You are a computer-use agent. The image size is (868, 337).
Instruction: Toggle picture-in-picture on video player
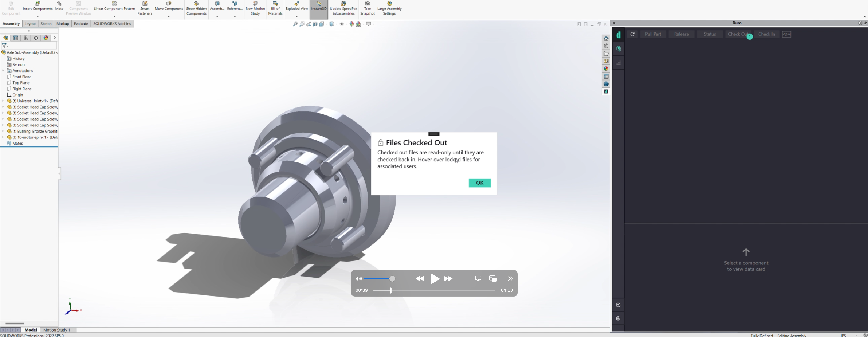493,279
